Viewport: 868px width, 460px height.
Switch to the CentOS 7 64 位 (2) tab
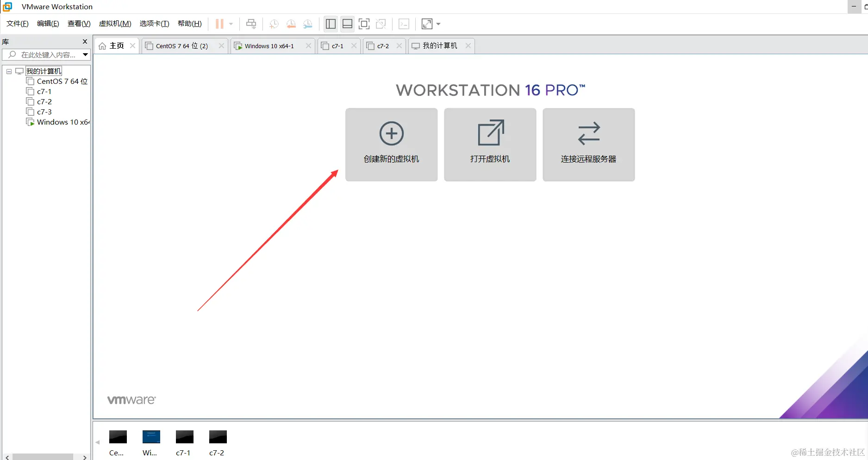184,45
